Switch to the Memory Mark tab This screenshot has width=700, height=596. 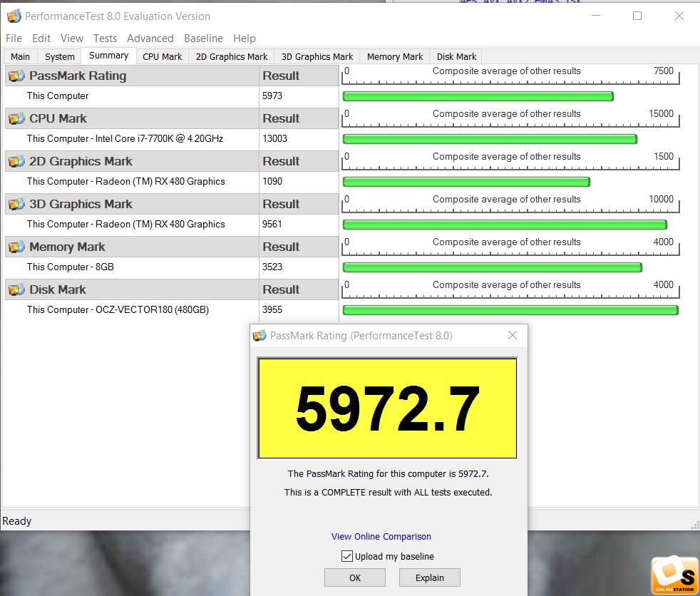[395, 57]
